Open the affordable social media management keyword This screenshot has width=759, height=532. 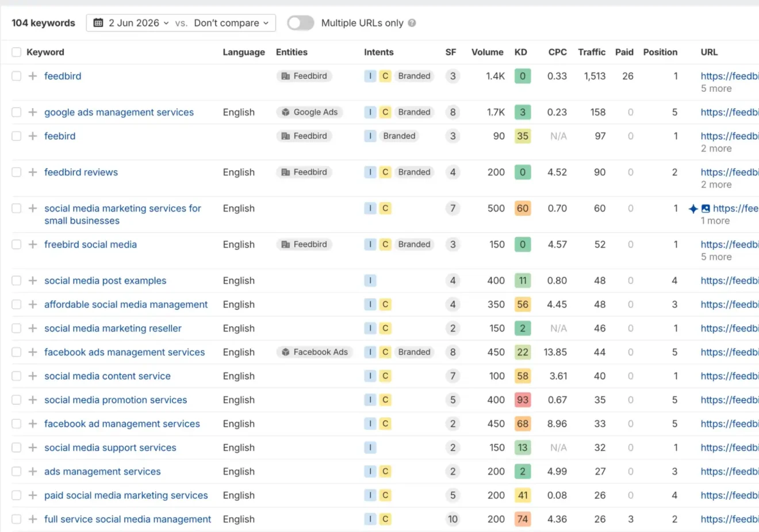pyautogui.click(x=126, y=304)
